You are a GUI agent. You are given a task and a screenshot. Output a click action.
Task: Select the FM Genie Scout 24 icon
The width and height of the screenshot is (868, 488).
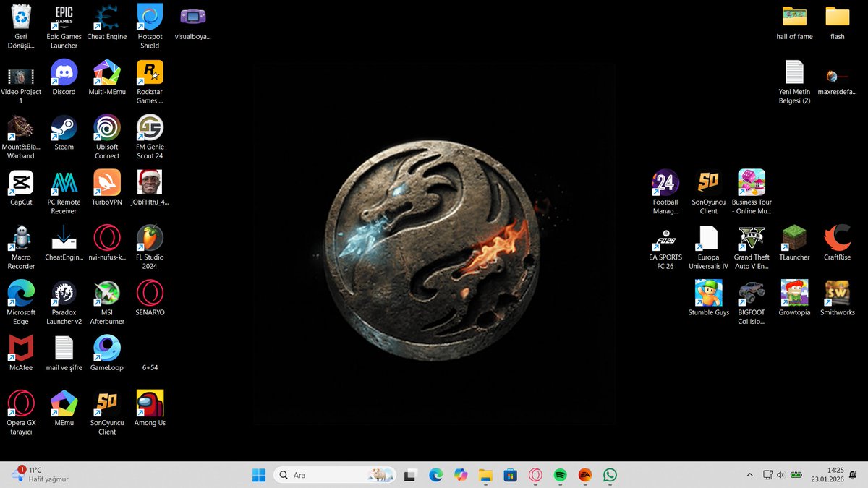(x=150, y=136)
